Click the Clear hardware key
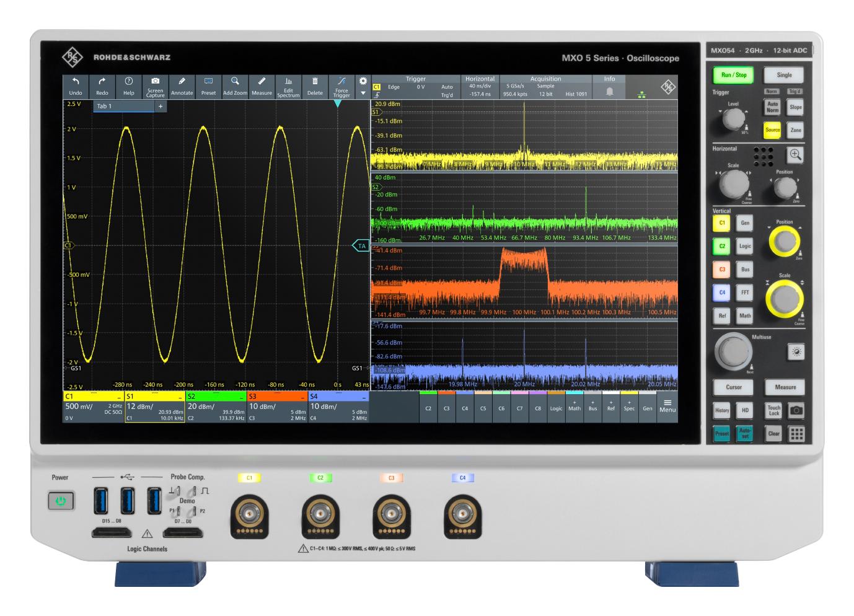854x616 pixels. 774,434
